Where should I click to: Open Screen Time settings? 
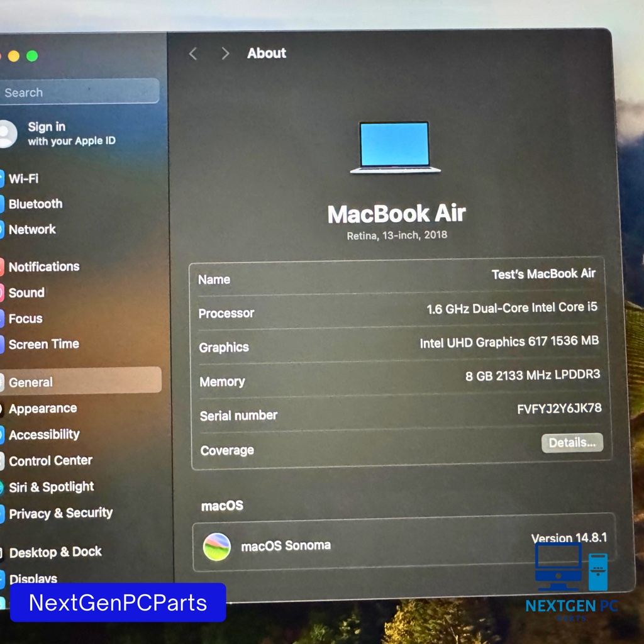tap(44, 344)
